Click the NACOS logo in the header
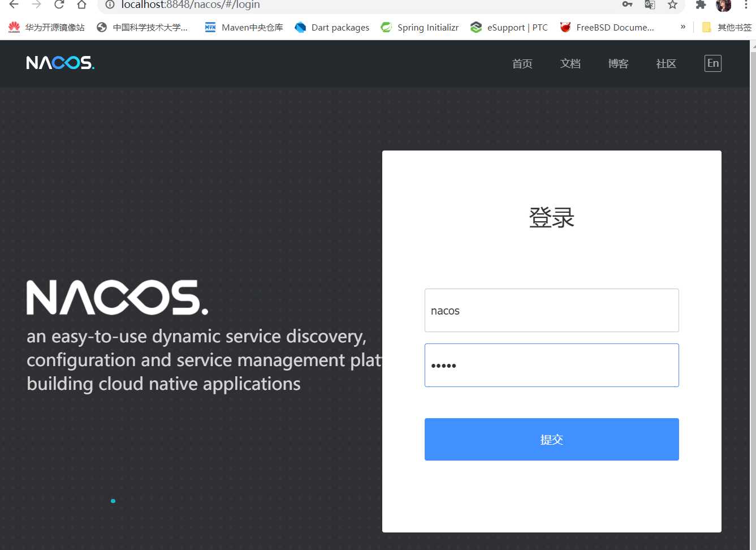756x550 pixels. (x=61, y=63)
